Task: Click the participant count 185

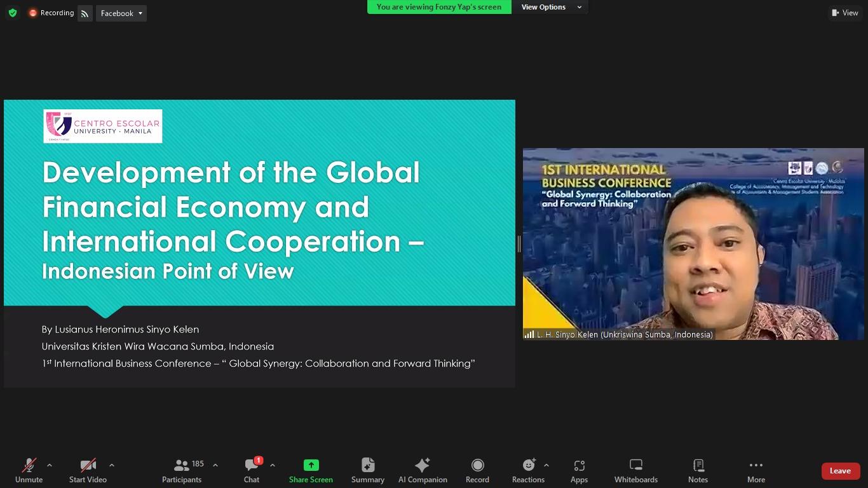Action: [x=198, y=464]
